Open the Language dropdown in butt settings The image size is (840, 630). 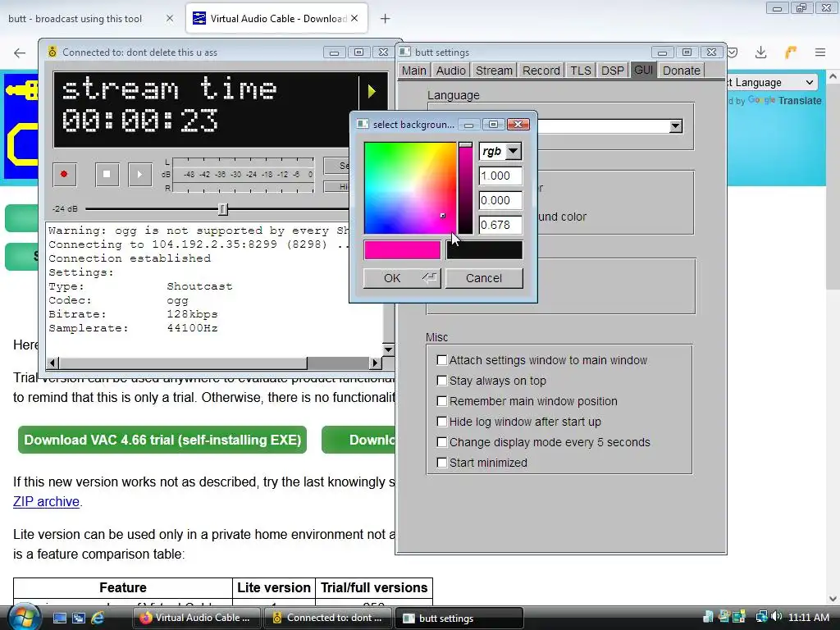(x=676, y=126)
